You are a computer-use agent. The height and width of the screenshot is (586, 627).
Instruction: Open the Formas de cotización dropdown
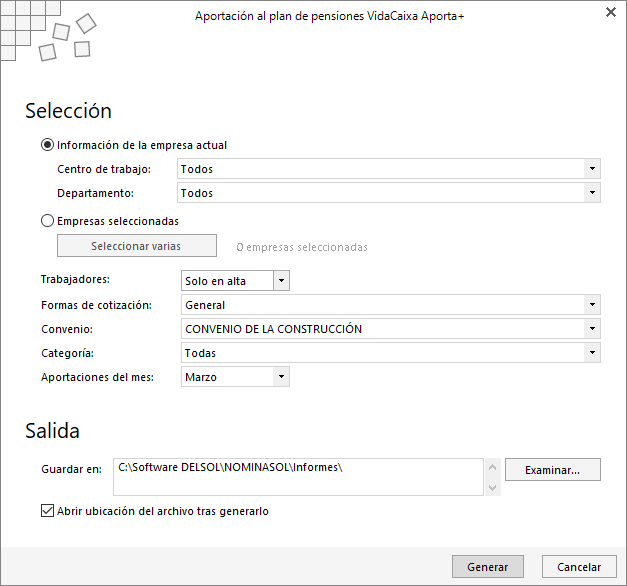click(391, 305)
